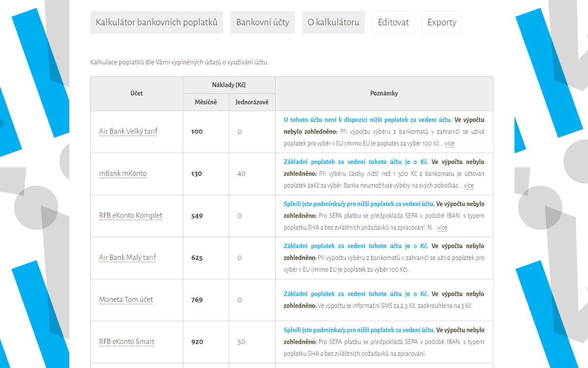The height and width of the screenshot is (368, 588).
Task: Select the monthly cost 769 for Moneta Tom účet
Action: click(x=197, y=300)
